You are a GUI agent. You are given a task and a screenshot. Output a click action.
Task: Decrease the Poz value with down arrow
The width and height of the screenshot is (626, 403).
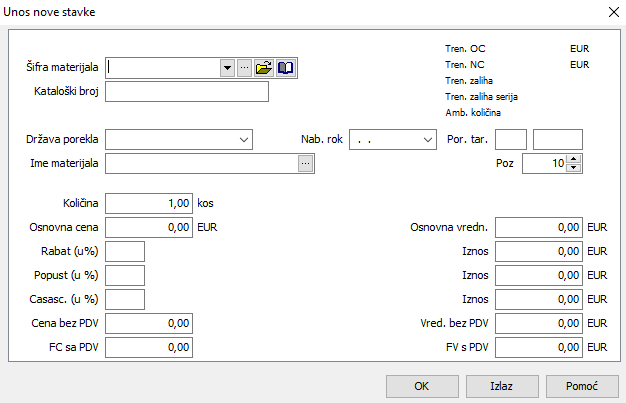pyautogui.click(x=573, y=168)
